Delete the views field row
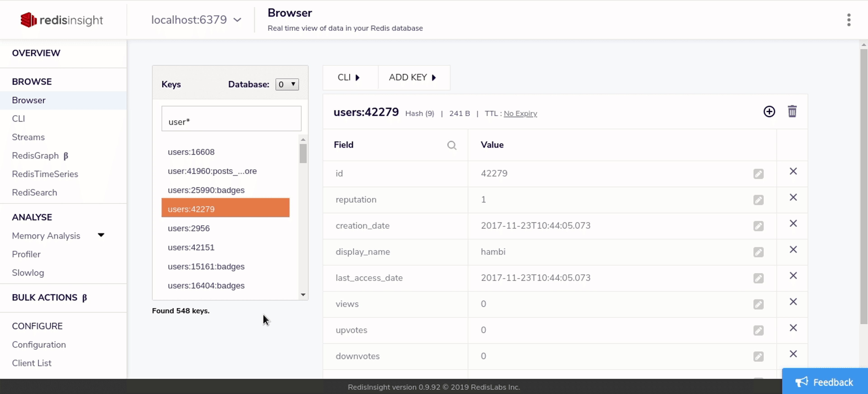868x394 pixels. 793,302
